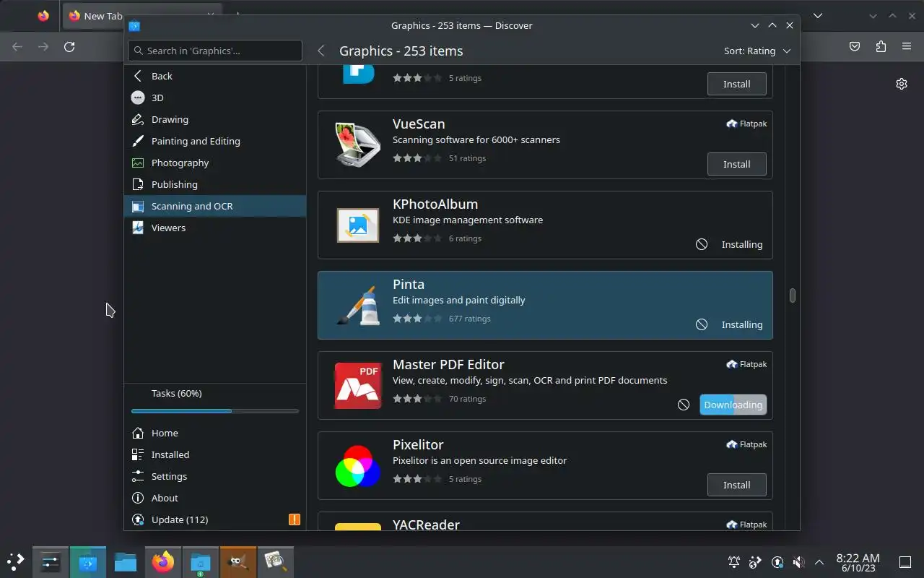Open volume control in system tray

(798, 561)
